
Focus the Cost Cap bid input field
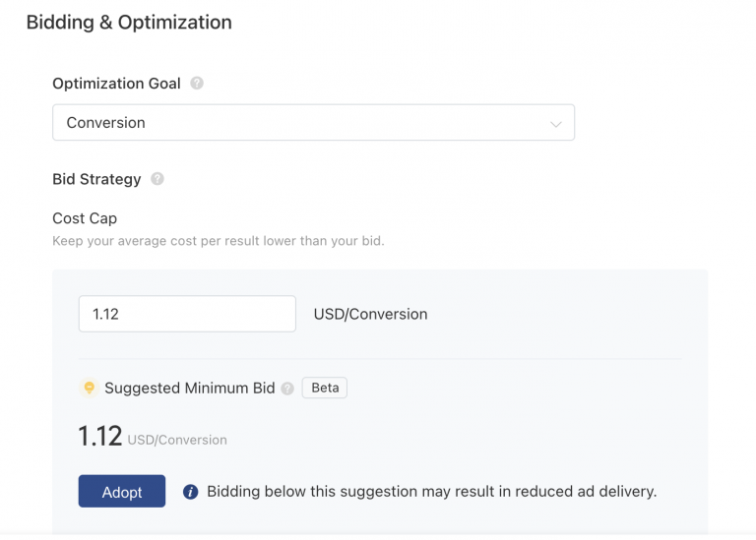click(187, 314)
